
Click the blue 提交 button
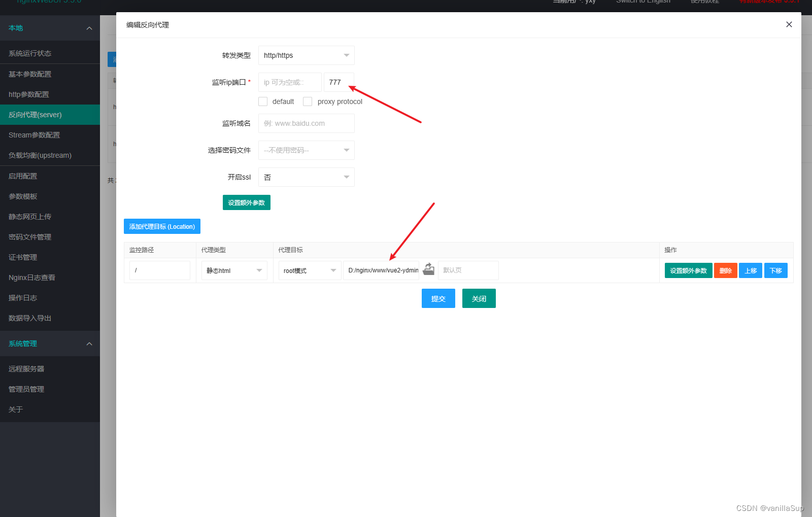(x=438, y=298)
